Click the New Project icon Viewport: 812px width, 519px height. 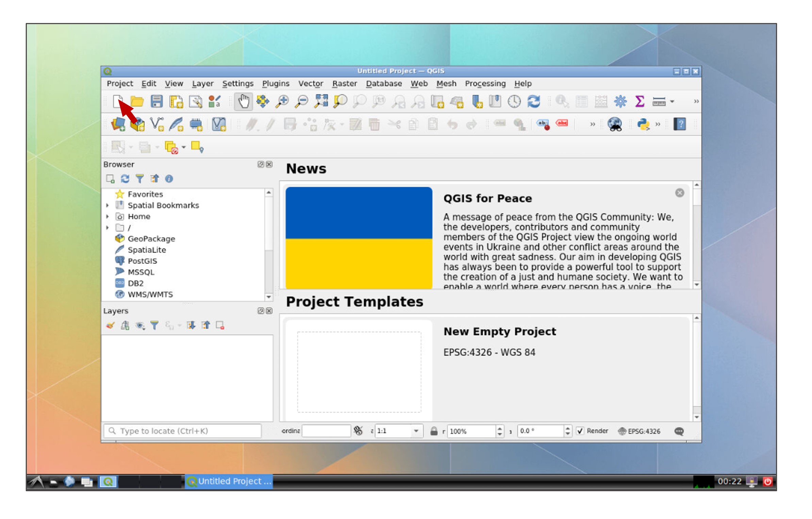click(x=118, y=101)
